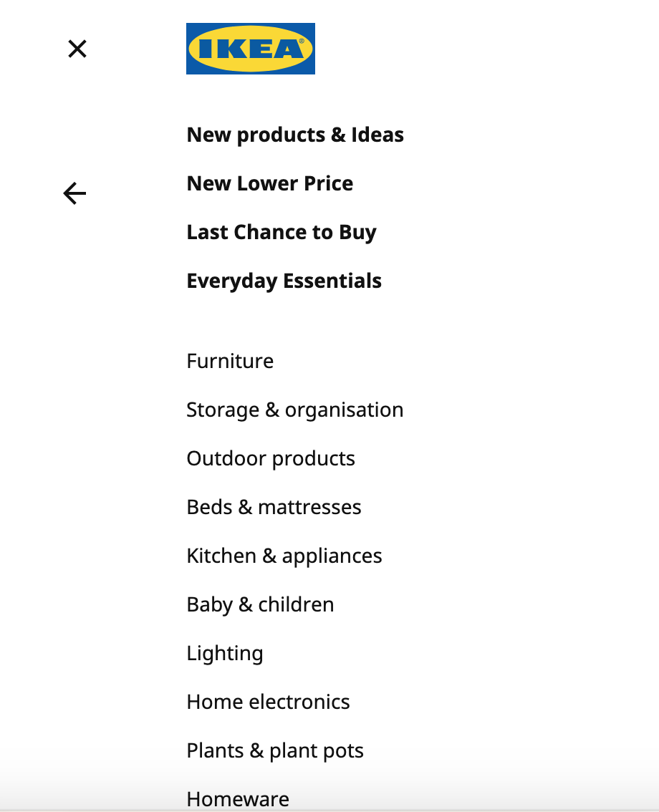Select New Lower Price

pos(269,183)
